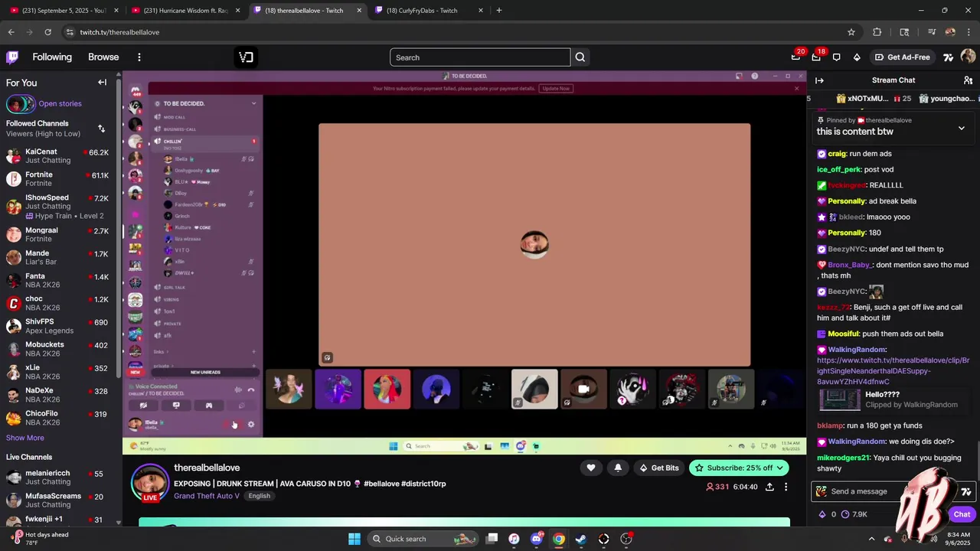Open the Bits diamond icon in top bar
The height and width of the screenshot is (551, 980).
[857, 57]
